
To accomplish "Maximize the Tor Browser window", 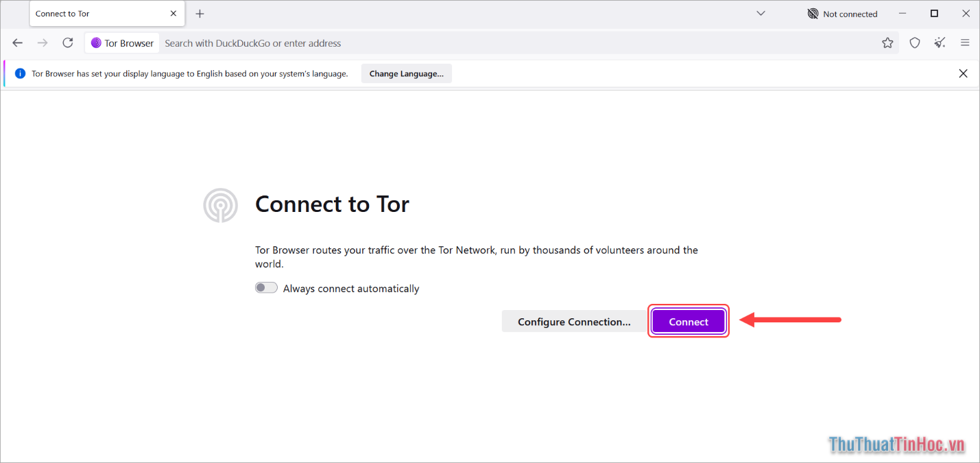I will (934, 14).
